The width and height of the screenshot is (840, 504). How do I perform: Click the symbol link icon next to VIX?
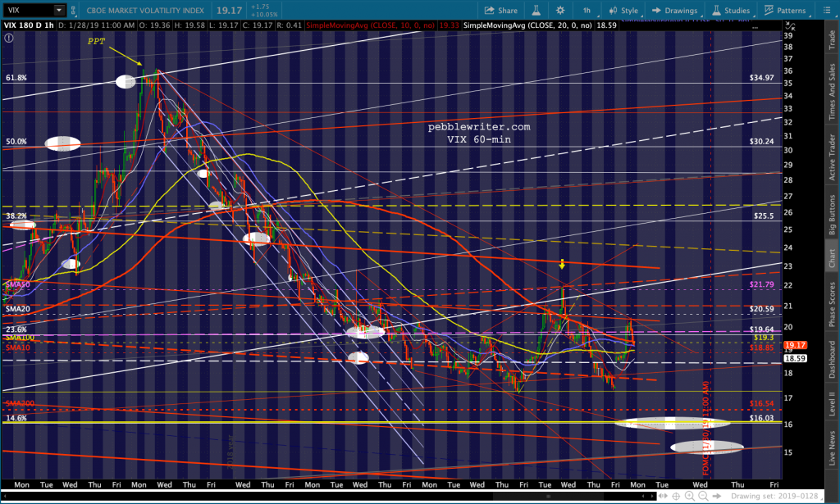tap(73, 10)
